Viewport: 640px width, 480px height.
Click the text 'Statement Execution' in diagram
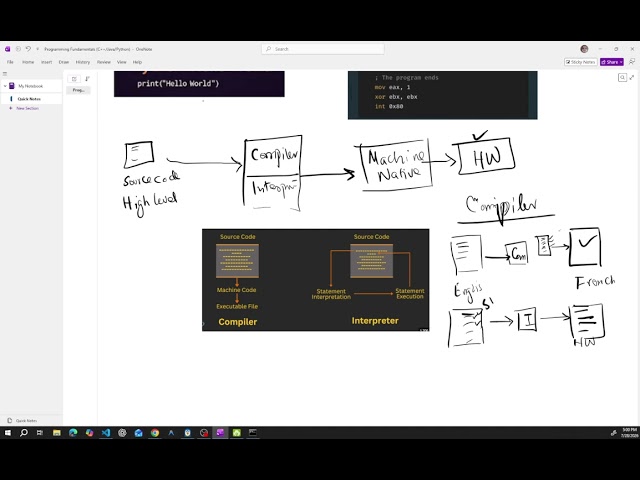[410, 293]
